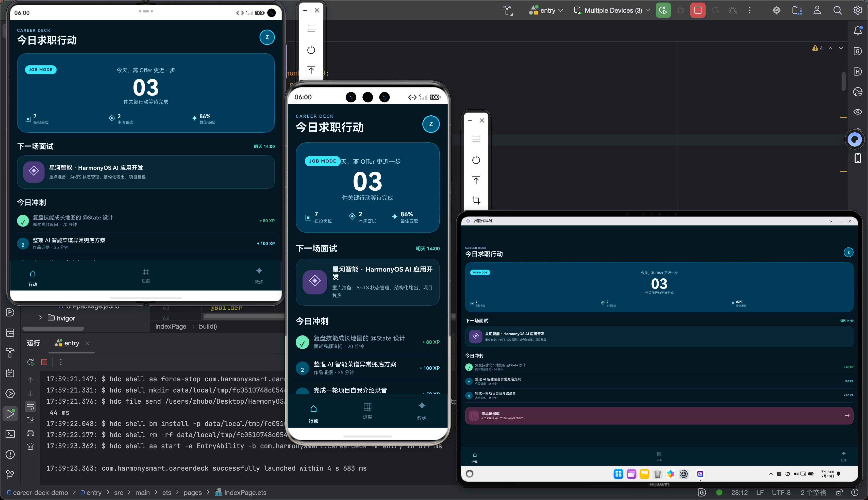
Task: Open the account profile icon
Action: pos(817,10)
